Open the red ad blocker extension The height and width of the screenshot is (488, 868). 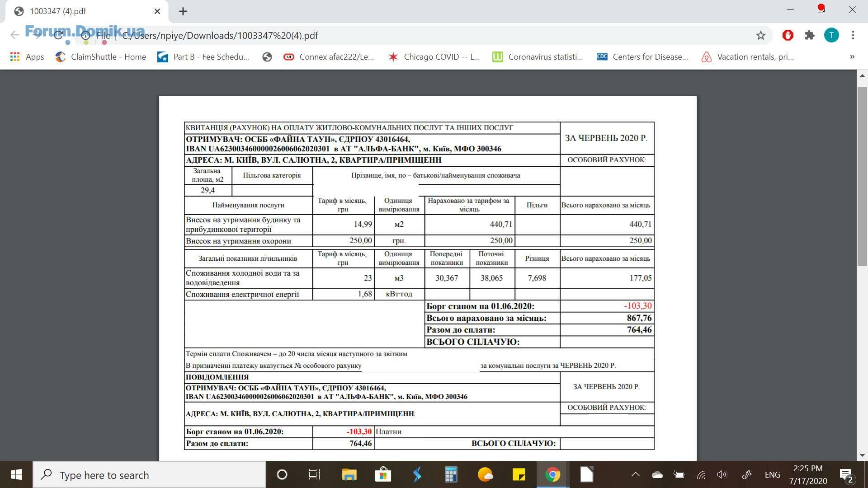(x=788, y=35)
